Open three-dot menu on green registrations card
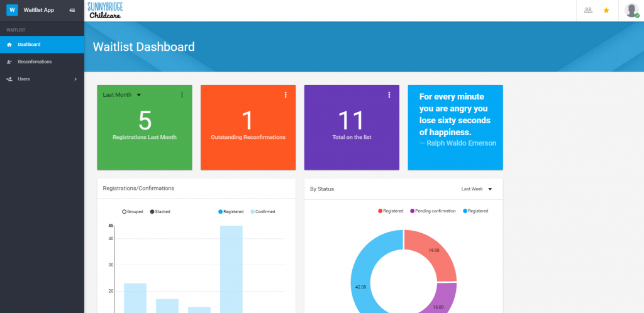Image resolution: width=644 pixels, height=313 pixels. pyautogui.click(x=182, y=95)
